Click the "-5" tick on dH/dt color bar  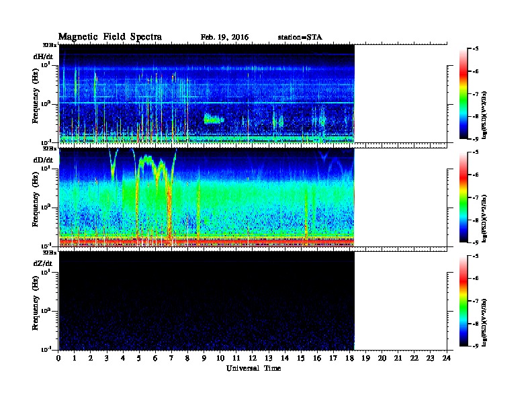coord(476,49)
